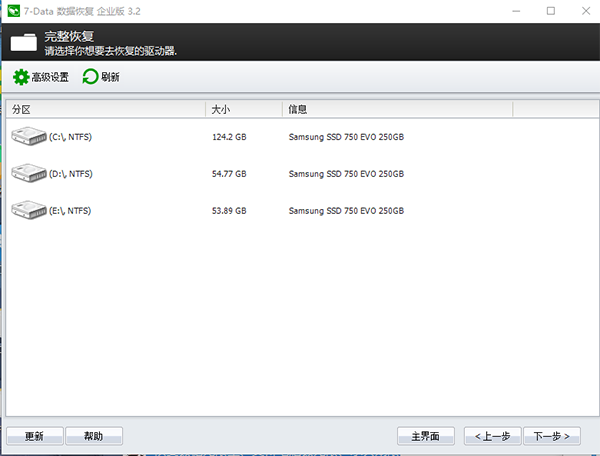Click the green refresh arrow icon
The image size is (600, 456).
click(90, 77)
